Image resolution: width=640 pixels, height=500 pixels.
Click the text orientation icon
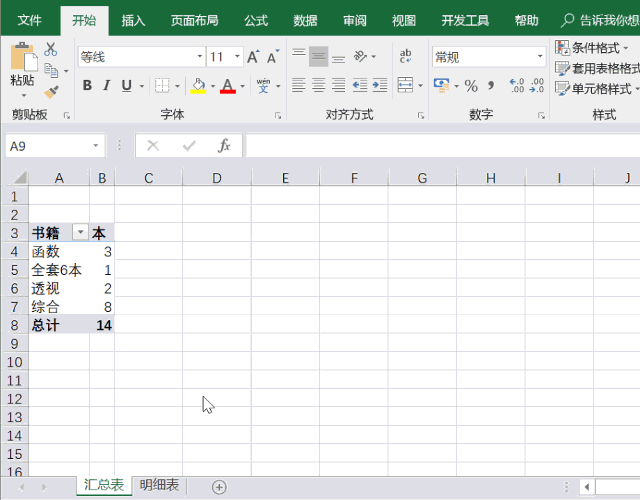(x=360, y=56)
